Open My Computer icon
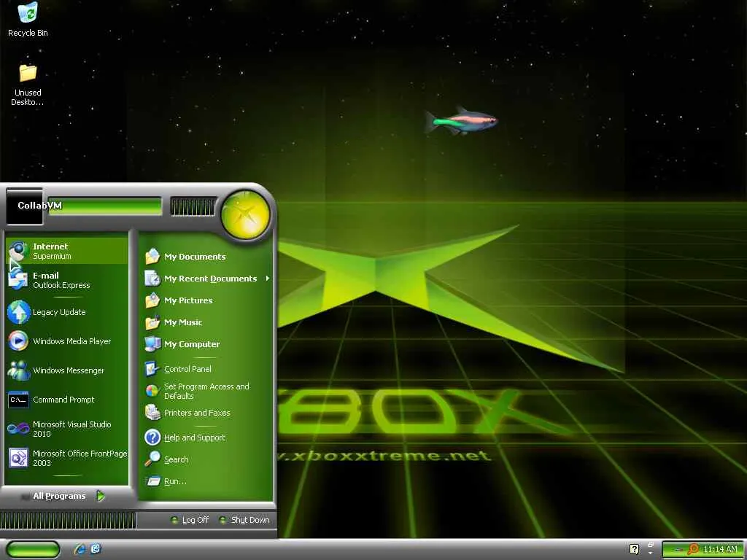 click(x=152, y=344)
